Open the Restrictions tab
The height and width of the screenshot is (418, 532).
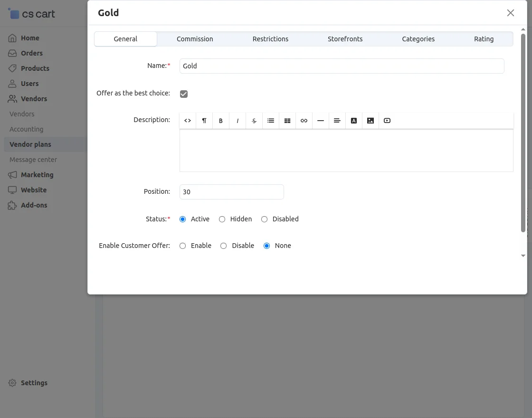click(x=270, y=39)
